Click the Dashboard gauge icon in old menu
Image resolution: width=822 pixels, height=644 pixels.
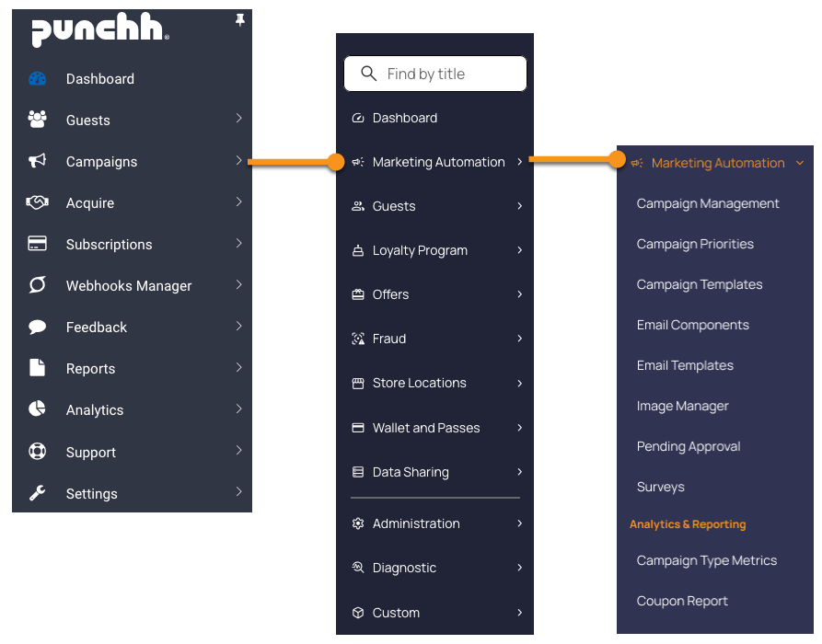[x=37, y=78]
